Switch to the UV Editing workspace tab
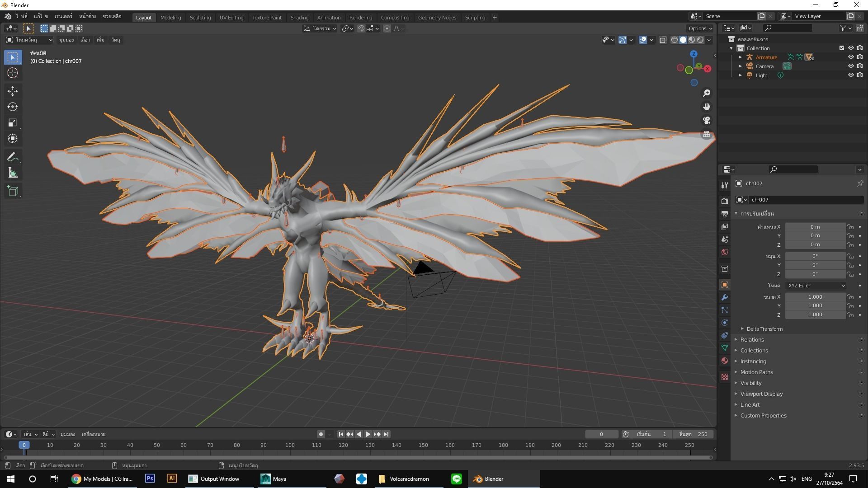Screen dimensions: 868x488 pyautogui.click(x=231, y=18)
